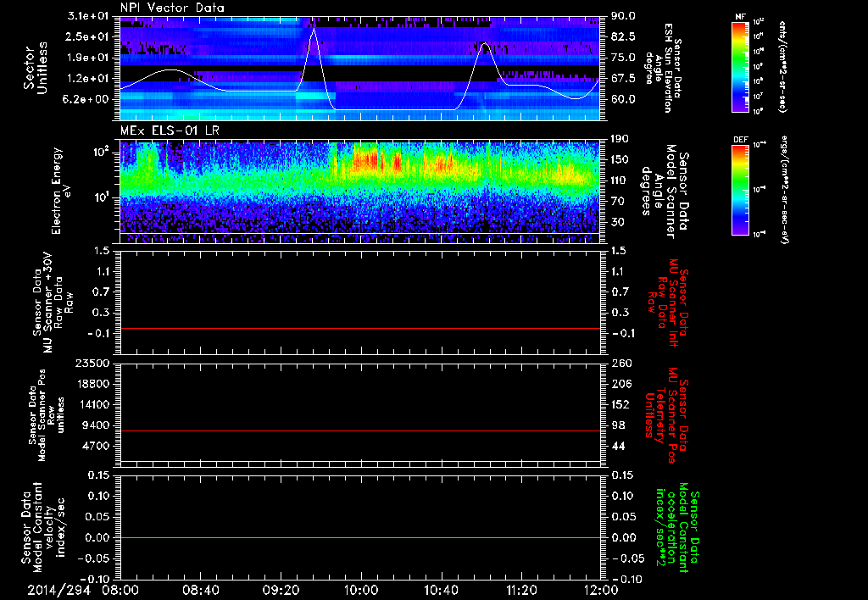Click the 110 scanner angle tick
The image size is (868, 600).
tap(620, 181)
